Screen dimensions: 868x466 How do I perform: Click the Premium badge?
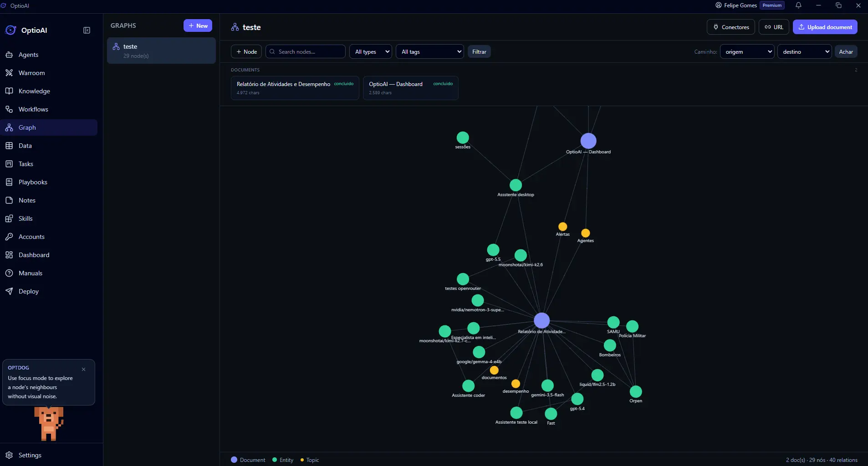click(772, 5)
